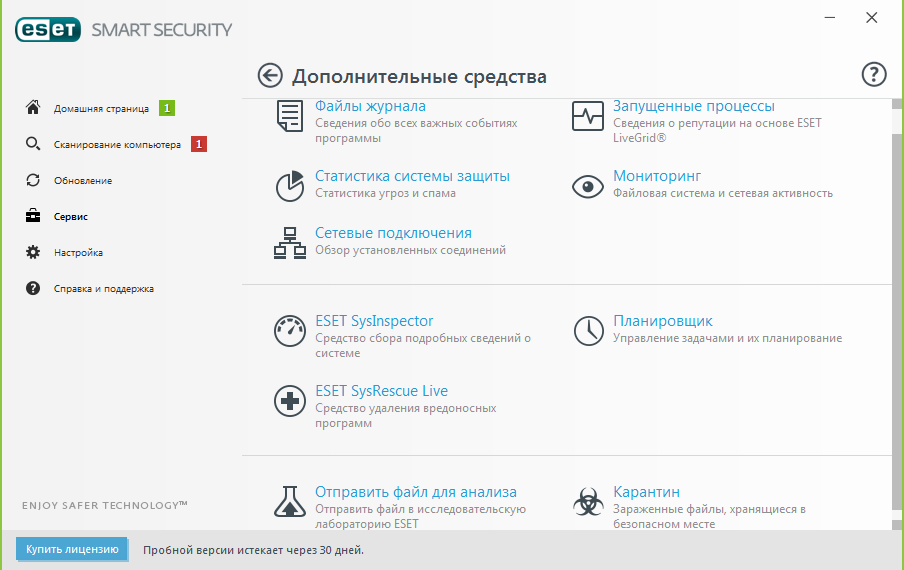
Task: Click the toolbox icon for Сервис
Action: [x=33, y=216]
